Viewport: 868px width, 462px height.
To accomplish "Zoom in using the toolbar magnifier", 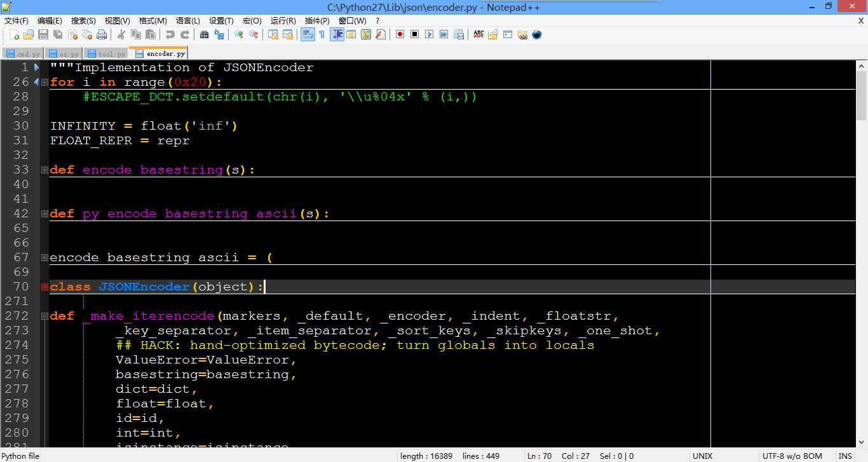I will (x=238, y=34).
